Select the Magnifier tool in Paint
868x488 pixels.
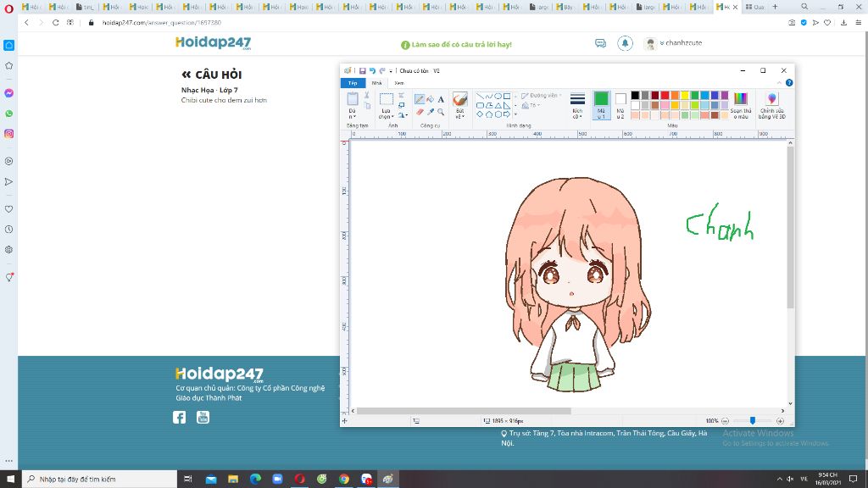click(441, 112)
